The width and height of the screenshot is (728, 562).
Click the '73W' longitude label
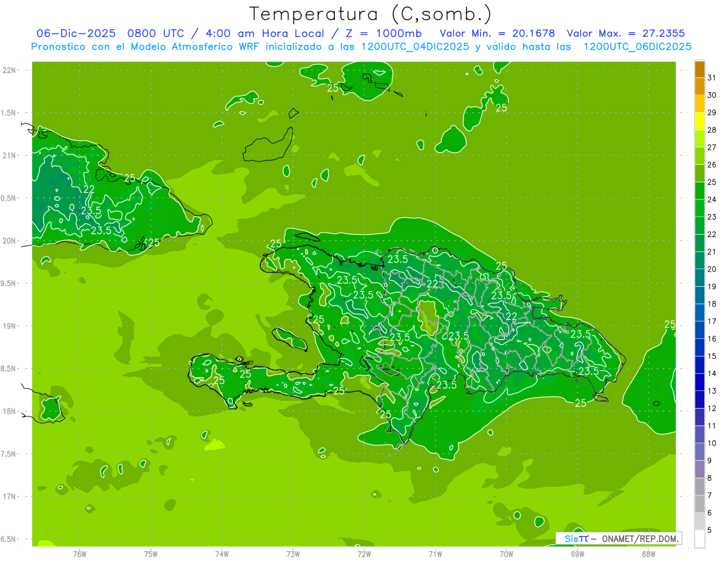[293, 554]
